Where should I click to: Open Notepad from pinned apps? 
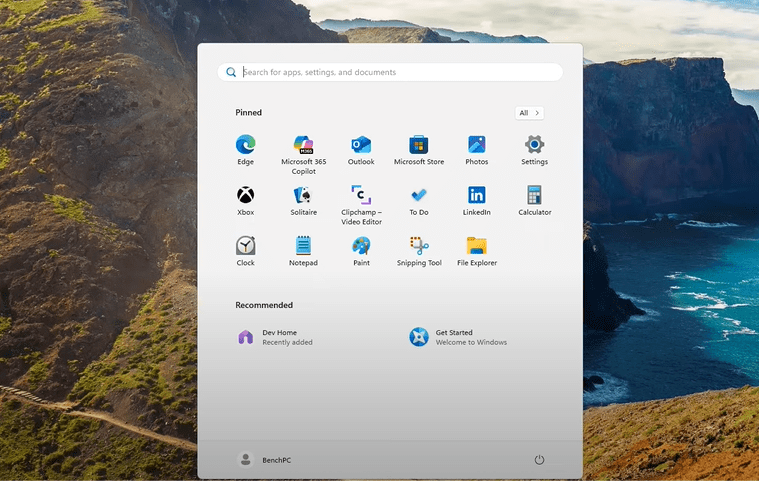point(303,246)
